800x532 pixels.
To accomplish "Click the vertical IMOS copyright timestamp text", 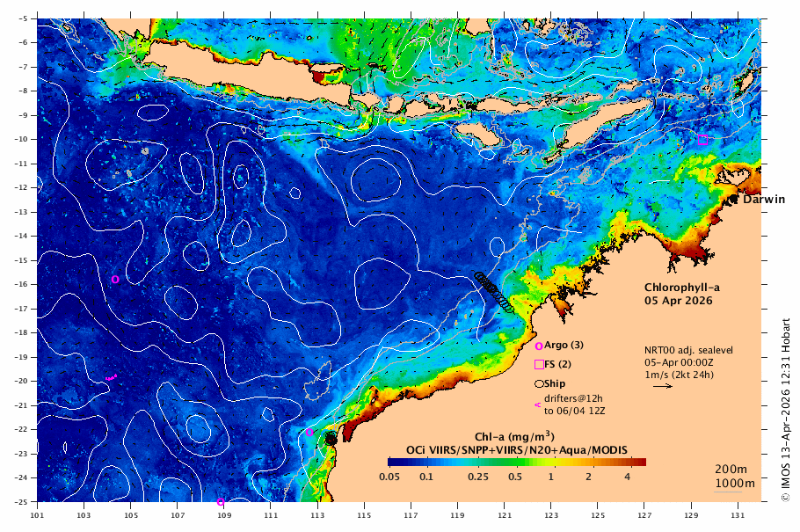I will tap(786, 410).
